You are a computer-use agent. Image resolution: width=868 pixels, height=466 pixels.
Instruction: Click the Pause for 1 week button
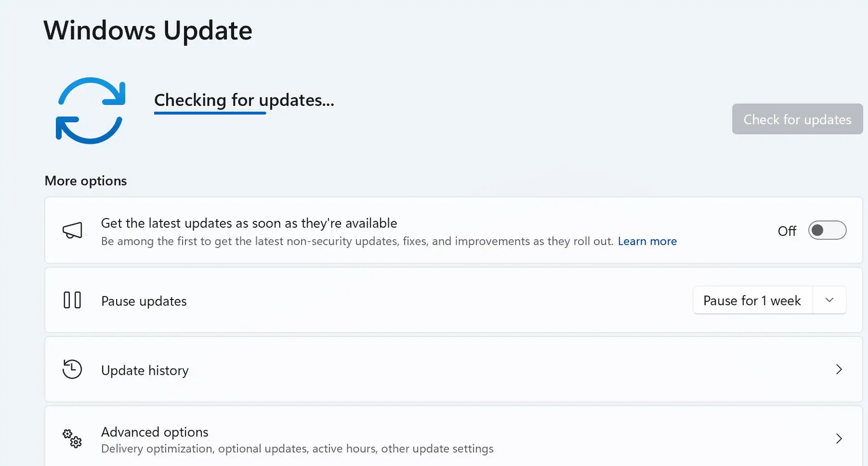point(752,300)
